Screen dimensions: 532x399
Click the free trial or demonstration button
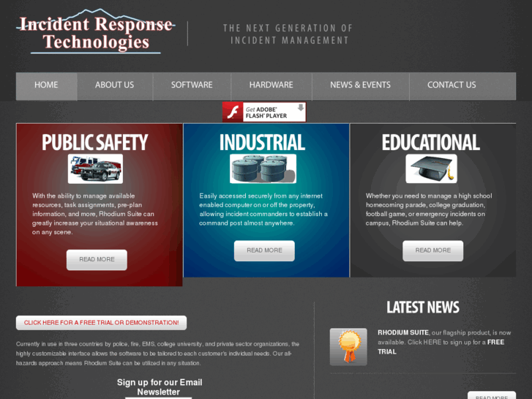tap(101, 323)
